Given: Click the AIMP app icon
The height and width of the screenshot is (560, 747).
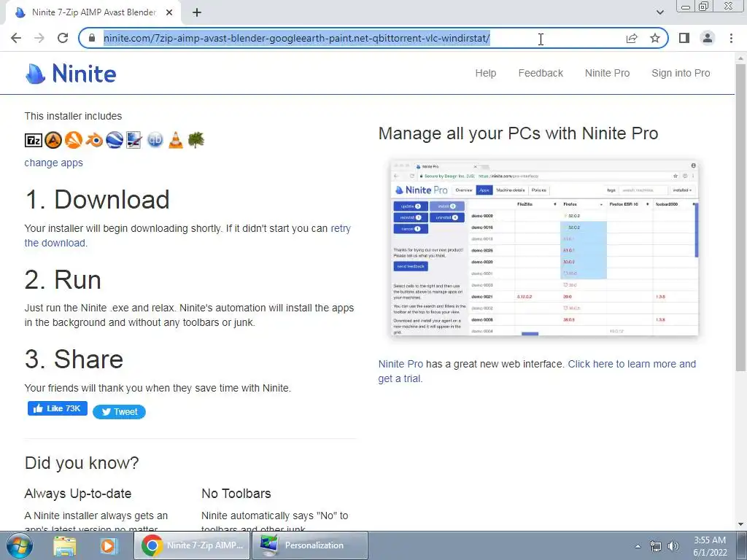Looking at the screenshot, I should coord(53,140).
